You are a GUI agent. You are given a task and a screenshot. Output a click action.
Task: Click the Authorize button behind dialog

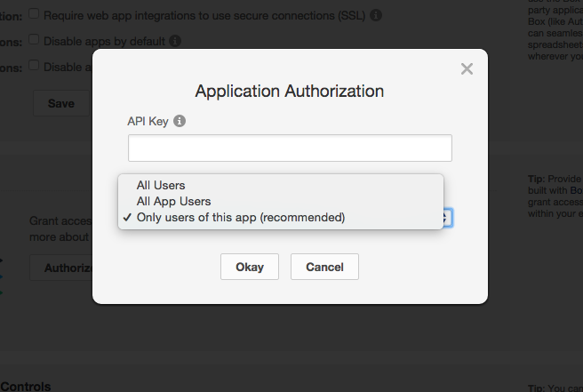point(61,268)
